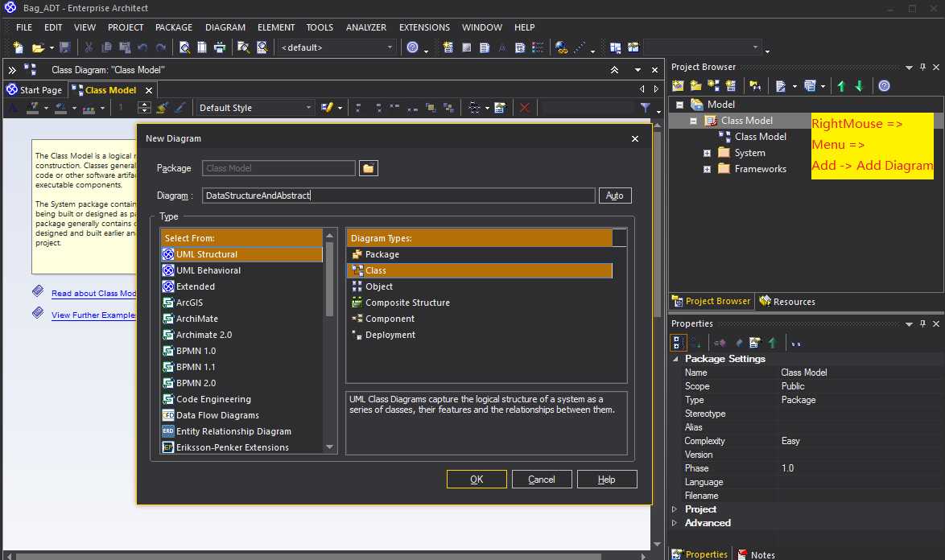Click Cancel in New Diagram dialog
945x560 pixels.
(541, 480)
